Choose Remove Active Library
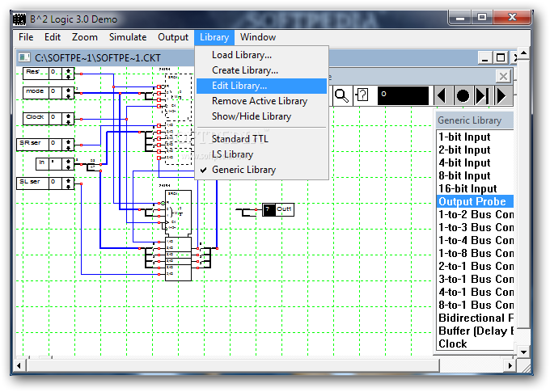The height and width of the screenshot is (392, 550). point(262,101)
